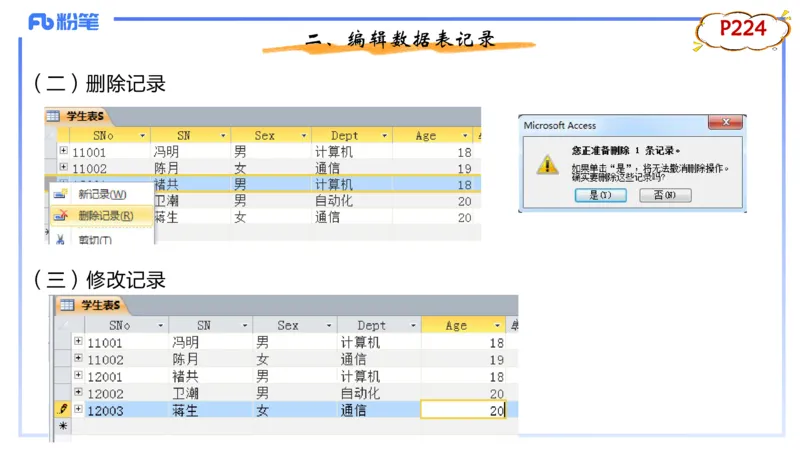Image resolution: width=800 pixels, height=450 pixels.
Task: Close the Microsoft Access dialog
Action: (725, 122)
